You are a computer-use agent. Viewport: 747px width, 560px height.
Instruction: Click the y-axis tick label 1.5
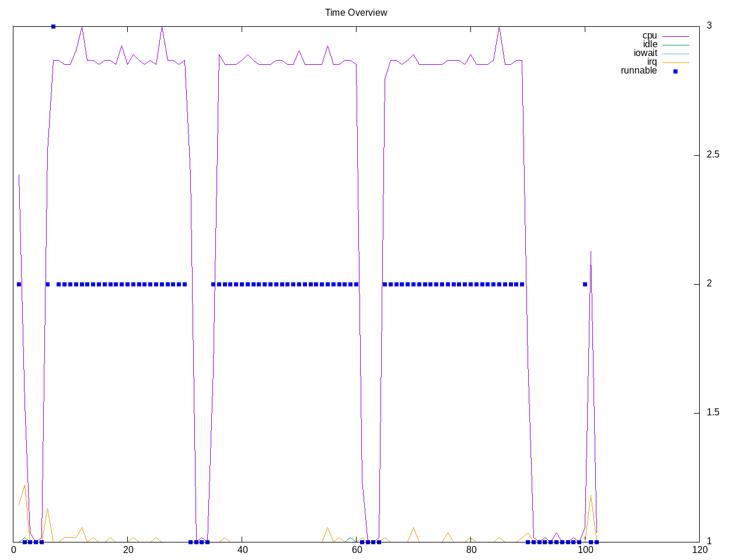coord(713,413)
